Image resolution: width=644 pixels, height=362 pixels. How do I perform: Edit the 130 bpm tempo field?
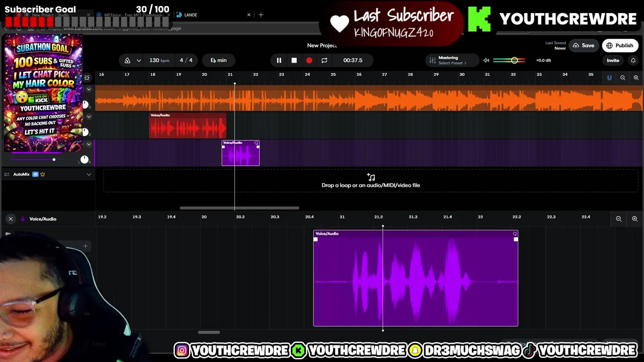pyautogui.click(x=159, y=60)
